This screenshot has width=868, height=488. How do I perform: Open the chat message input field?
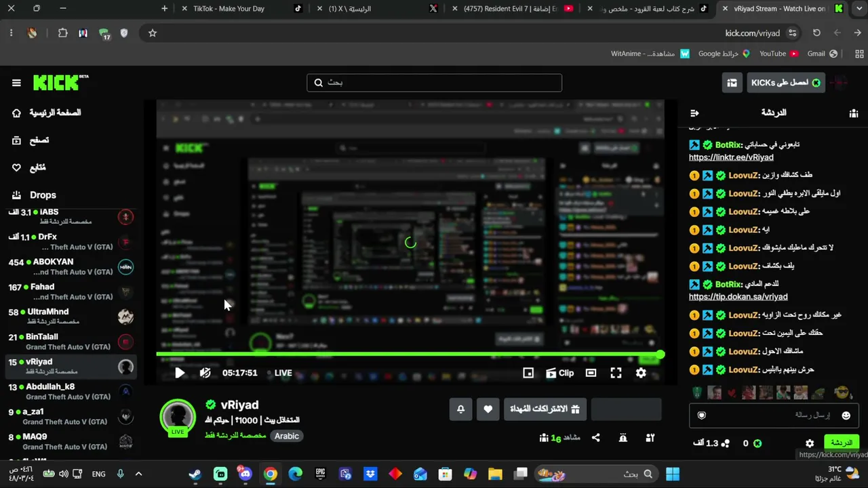click(774, 415)
